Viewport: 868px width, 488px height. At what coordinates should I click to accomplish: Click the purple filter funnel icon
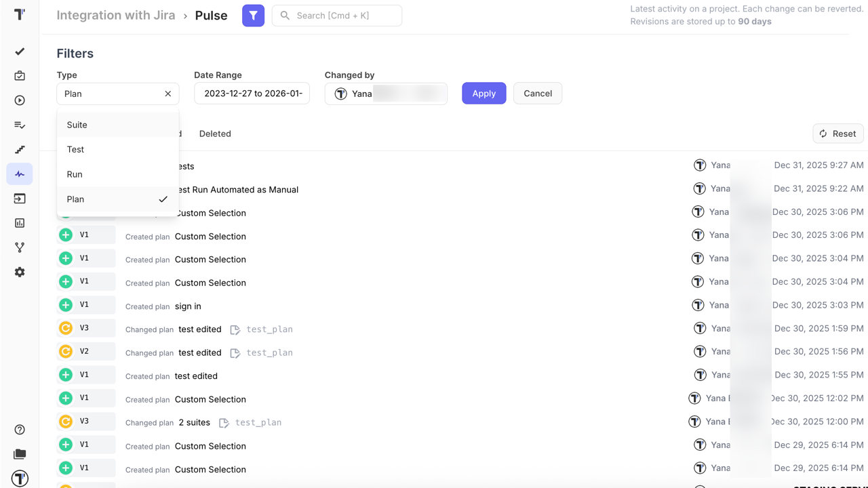253,16
